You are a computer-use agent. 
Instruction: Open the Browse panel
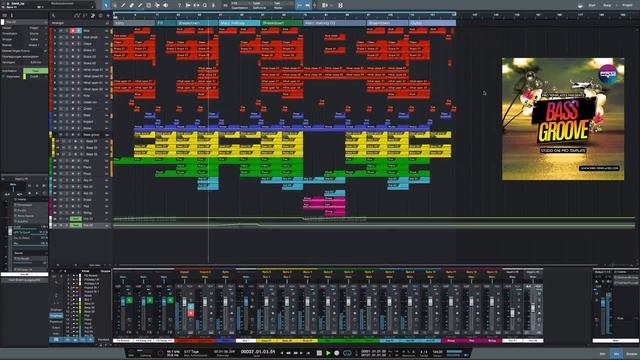coord(631,354)
